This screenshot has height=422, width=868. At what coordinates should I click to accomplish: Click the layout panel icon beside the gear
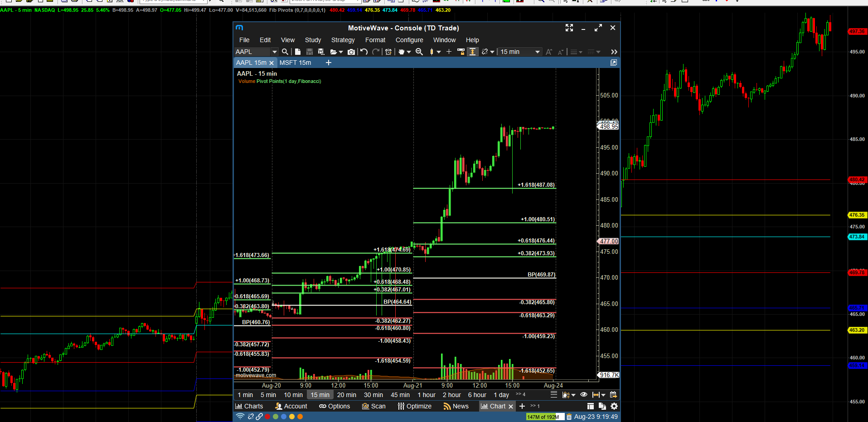click(x=591, y=406)
